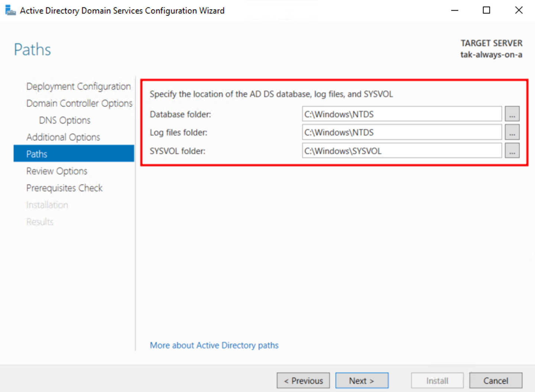This screenshot has height=392, width=535.
Task: Open the Domain Controller Options step
Action: click(x=79, y=103)
